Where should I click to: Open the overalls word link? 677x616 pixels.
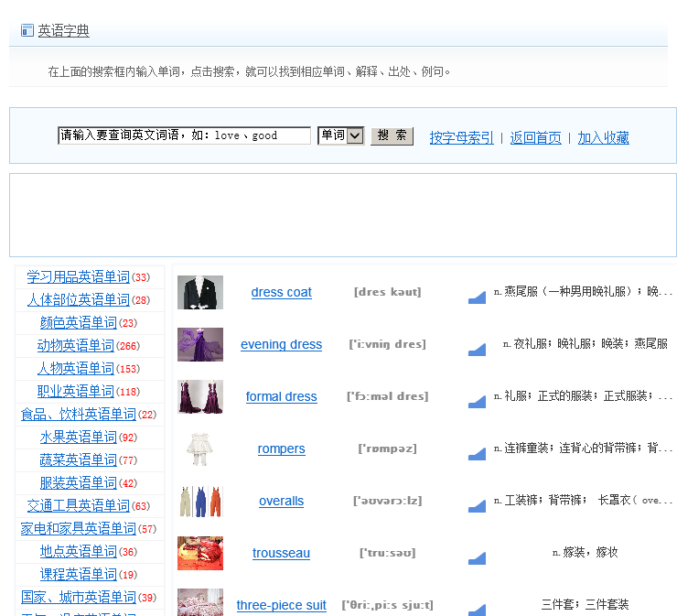tap(282, 501)
